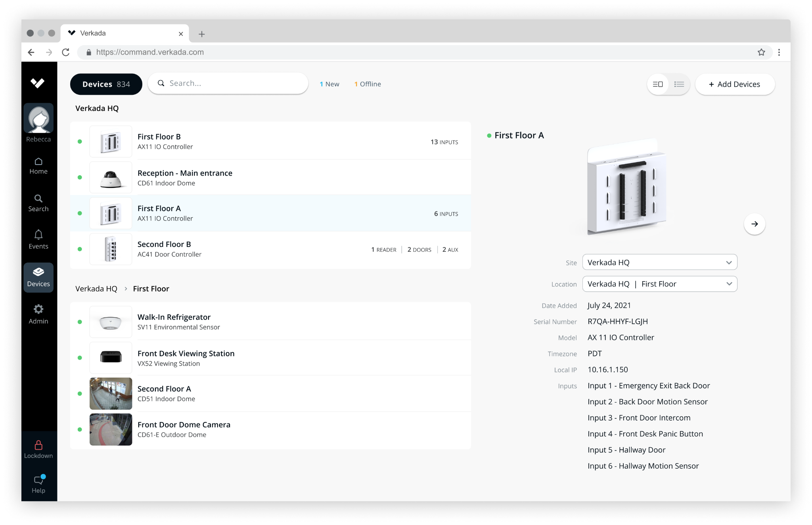Open Front Door Dome Camera thumbnail

(111, 429)
